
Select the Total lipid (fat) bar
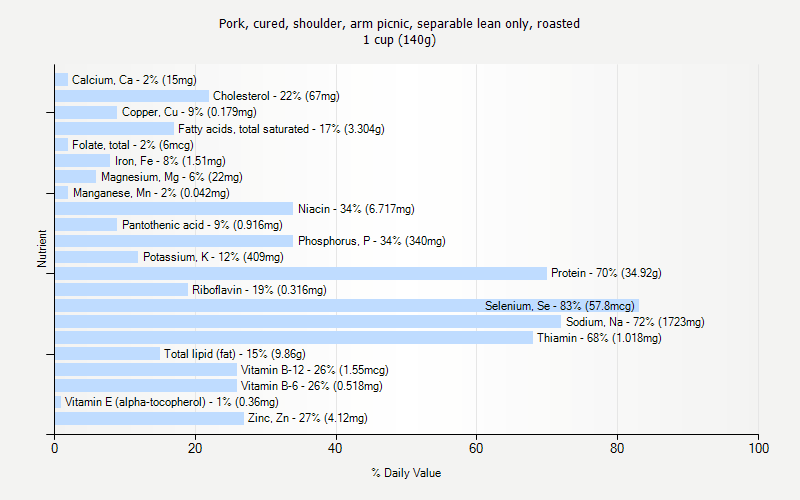point(107,354)
